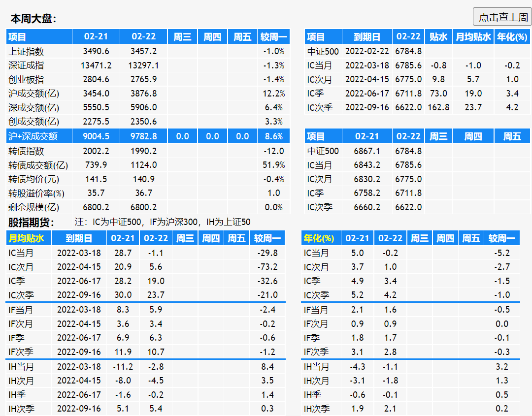Click the 月均贴水 header in top-right table

click(473, 36)
